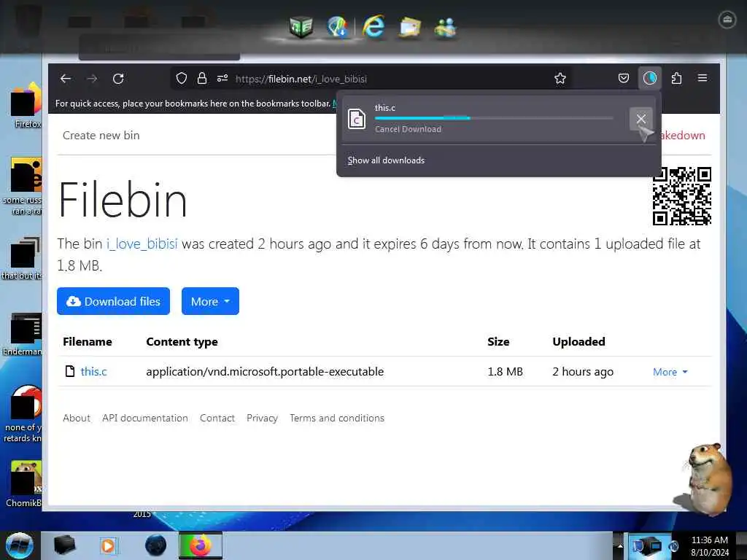747x560 pixels.
Task: Open the media player taskbar icon
Action: [109, 545]
